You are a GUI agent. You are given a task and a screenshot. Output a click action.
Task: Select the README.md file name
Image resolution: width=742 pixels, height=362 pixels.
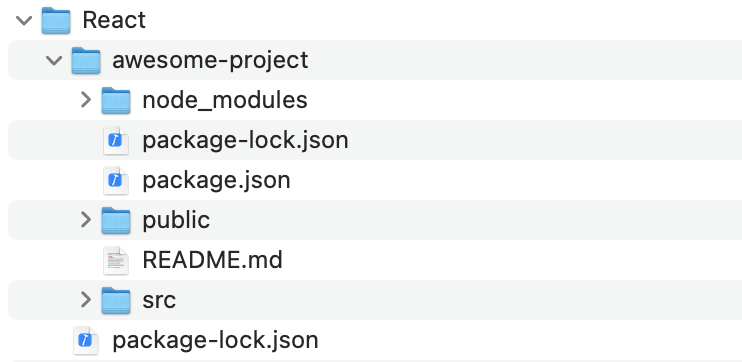point(212,260)
